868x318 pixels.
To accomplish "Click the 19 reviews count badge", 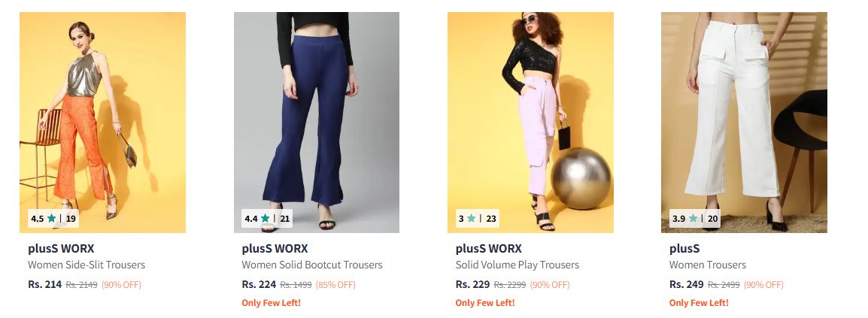I will pos(71,219).
